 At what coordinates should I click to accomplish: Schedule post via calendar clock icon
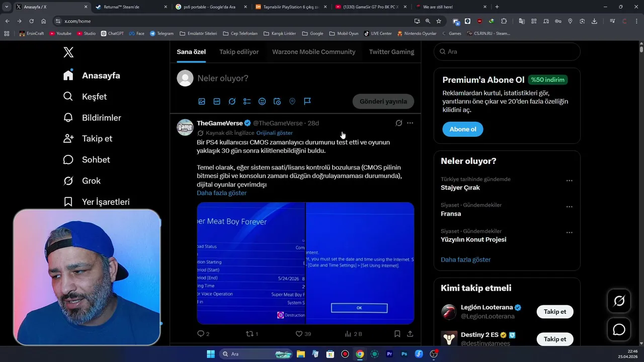coord(277,101)
